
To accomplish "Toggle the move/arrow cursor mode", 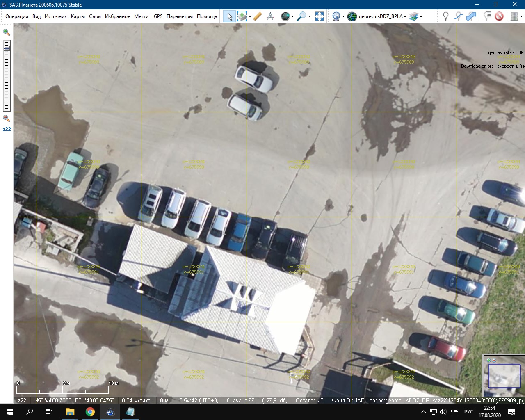I will [229, 16].
